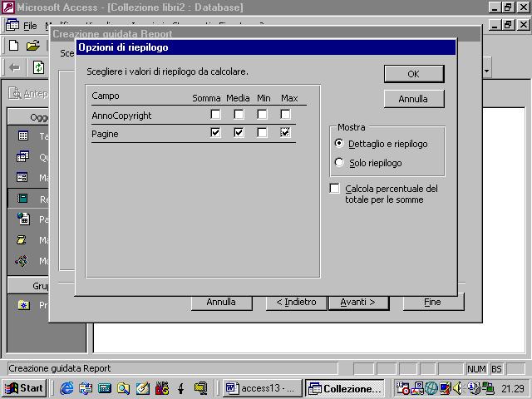
Task: Click the yellow monitor quick launch icon
Action: point(200,388)
